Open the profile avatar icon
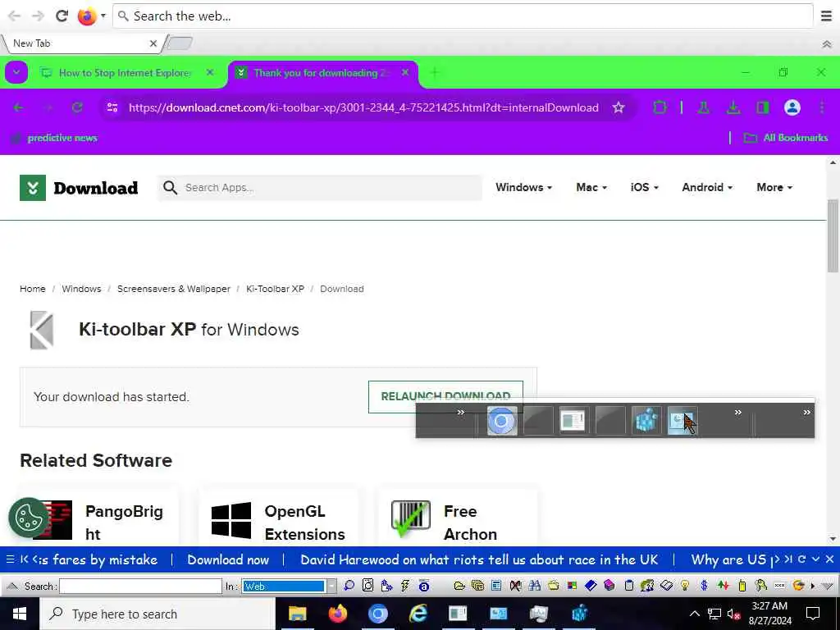The height and width of the screenshot is (630, 840). 792,107
